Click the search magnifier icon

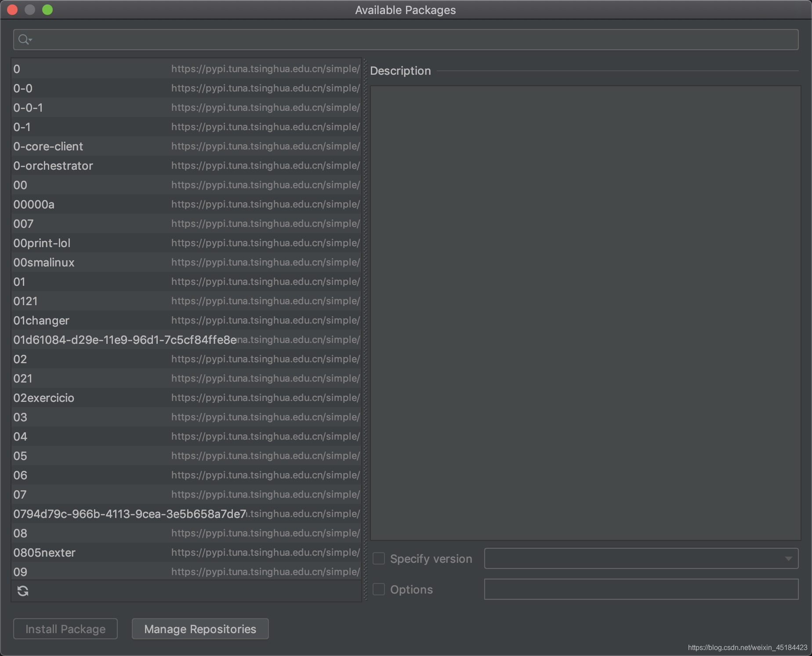pos(25,40)
